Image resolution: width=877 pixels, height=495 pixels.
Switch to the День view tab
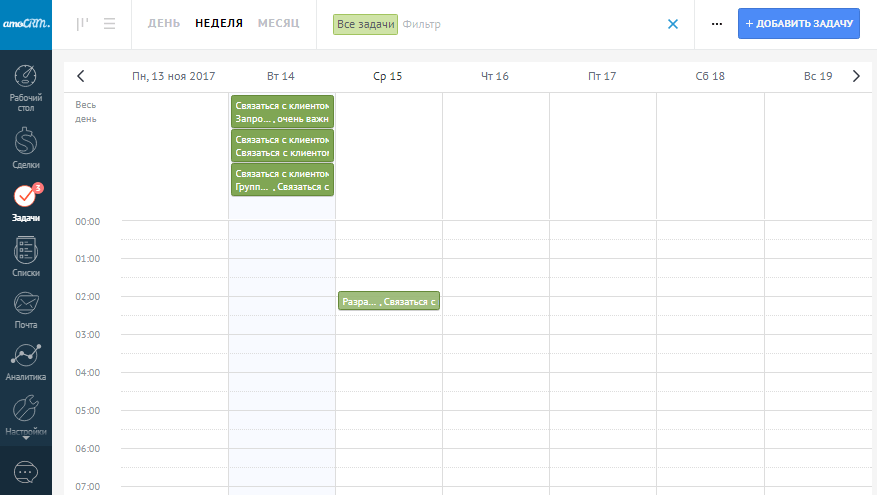coord(164,24)
